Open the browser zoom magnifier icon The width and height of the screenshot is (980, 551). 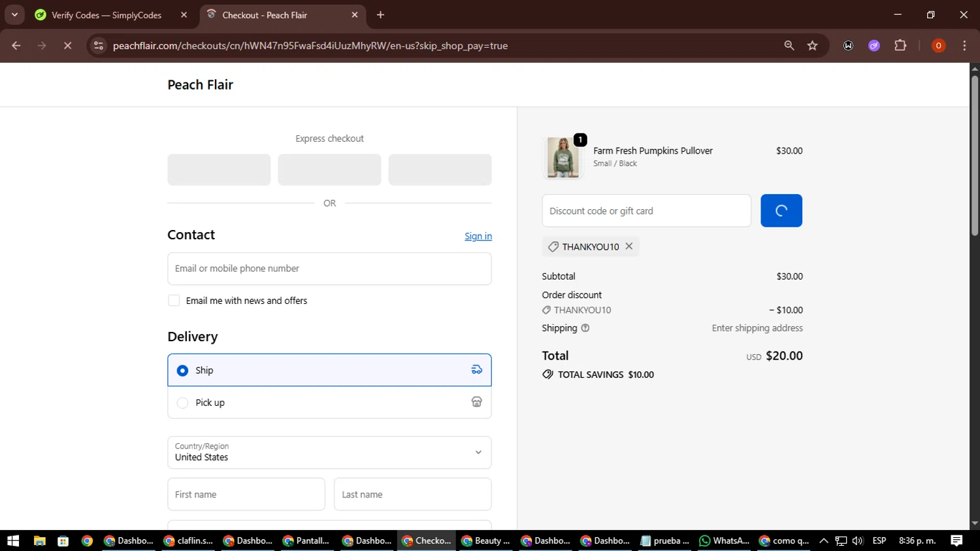click(x=789, y=46)
